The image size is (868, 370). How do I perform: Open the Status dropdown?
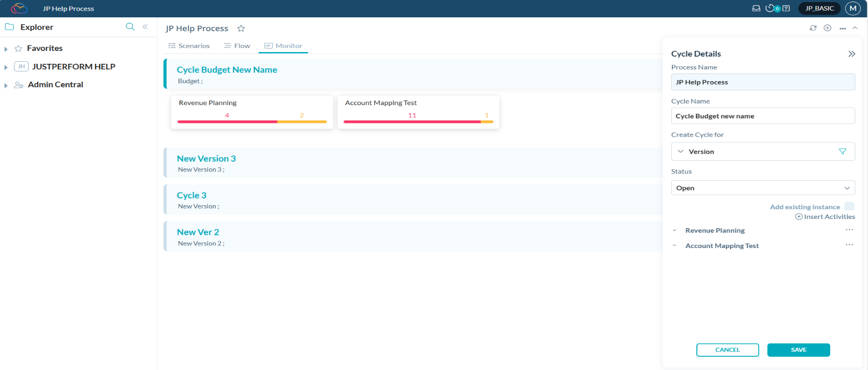[762, 188]
